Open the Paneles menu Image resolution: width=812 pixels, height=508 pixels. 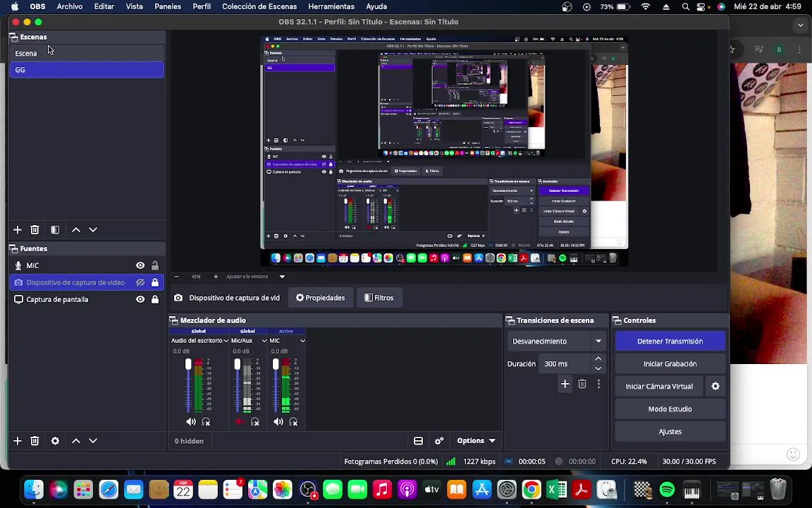(x=168, y=7)
